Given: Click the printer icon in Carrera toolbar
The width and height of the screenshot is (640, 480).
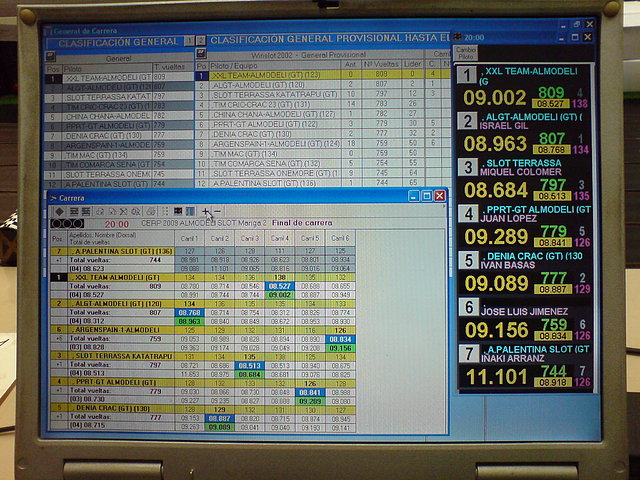Looking at the screenshot, I should 151,211.
